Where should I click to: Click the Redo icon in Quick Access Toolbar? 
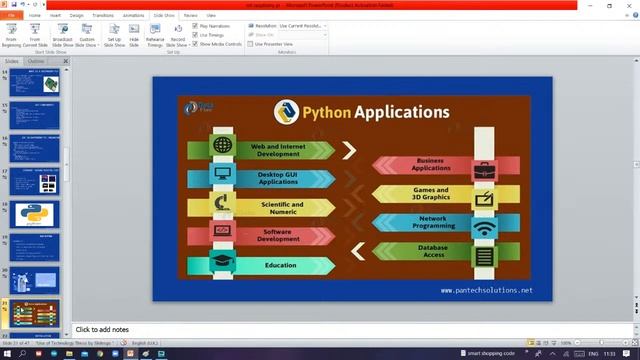coord(35,4)
